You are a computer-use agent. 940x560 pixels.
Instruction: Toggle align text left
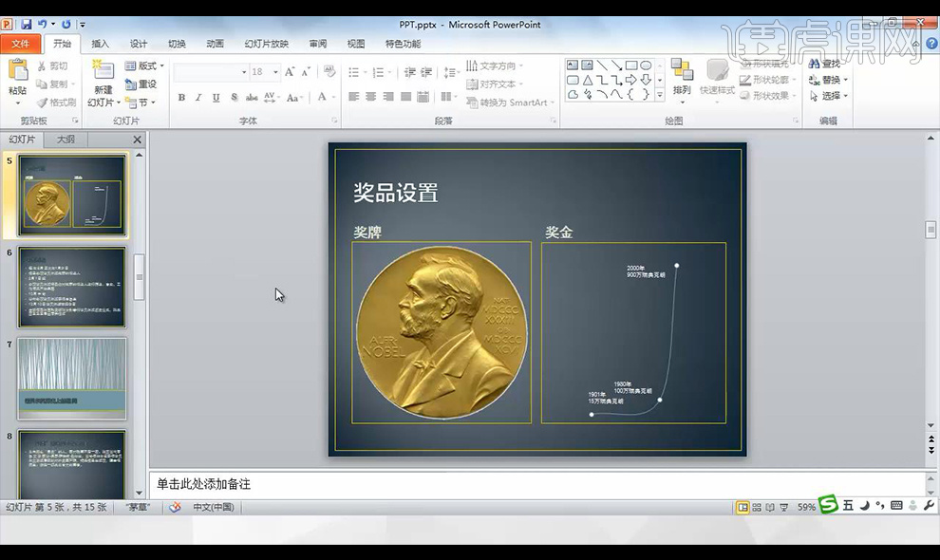coord(354,97)
